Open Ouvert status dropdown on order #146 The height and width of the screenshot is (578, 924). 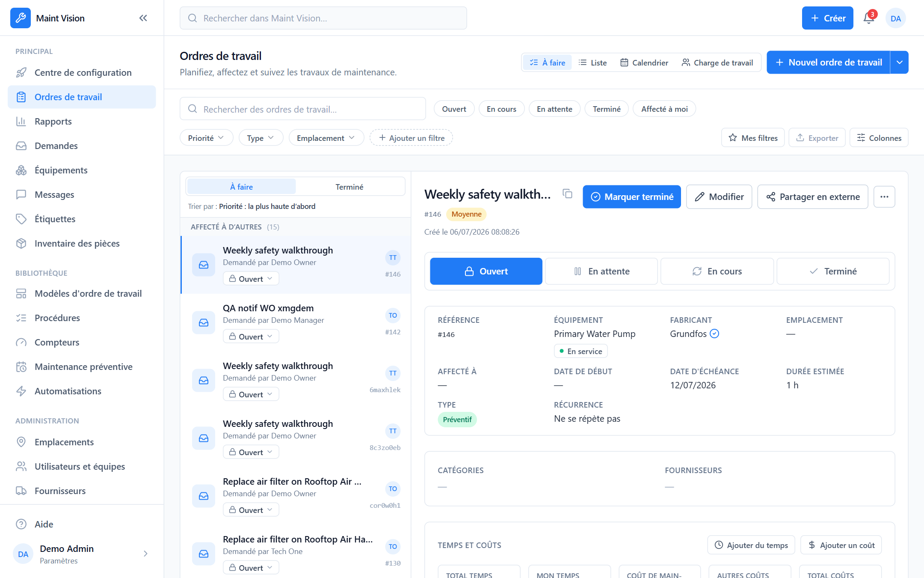pos(251,279)
